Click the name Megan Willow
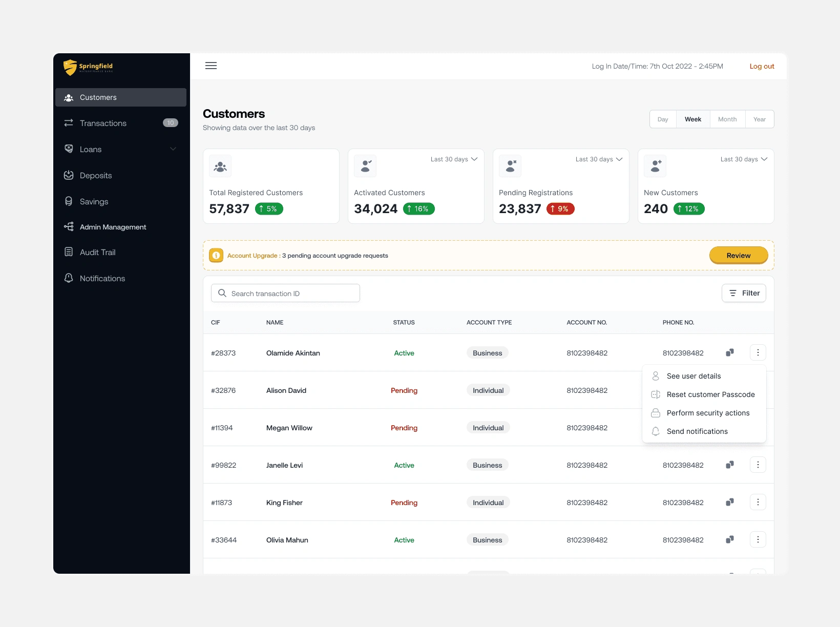The width and height of the screenshot is (840, 627). [289, 428]
